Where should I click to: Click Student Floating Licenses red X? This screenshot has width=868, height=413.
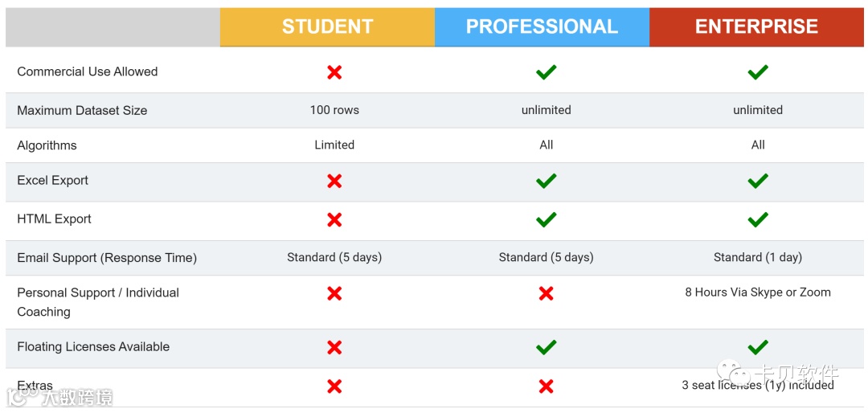(334, 347)
